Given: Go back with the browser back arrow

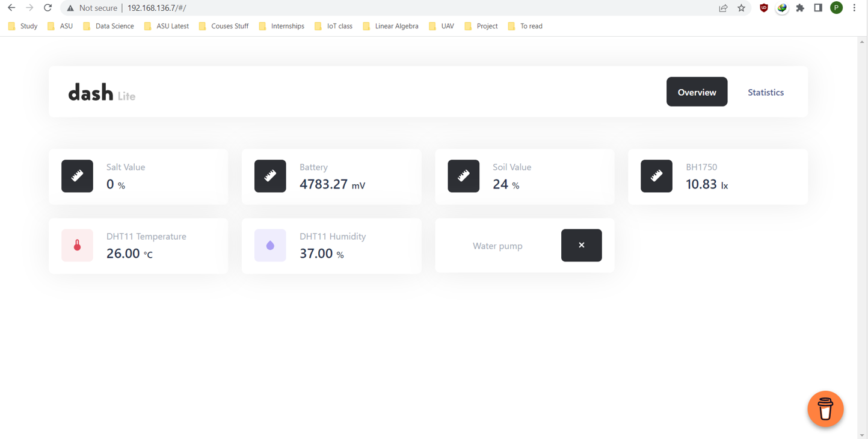Looking at the screenshot, I should [11, 8].
